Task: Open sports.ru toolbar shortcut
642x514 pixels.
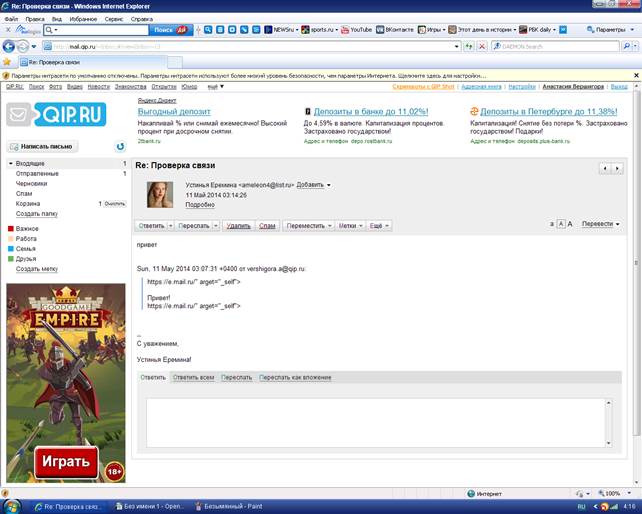Action: click(319, 29)
